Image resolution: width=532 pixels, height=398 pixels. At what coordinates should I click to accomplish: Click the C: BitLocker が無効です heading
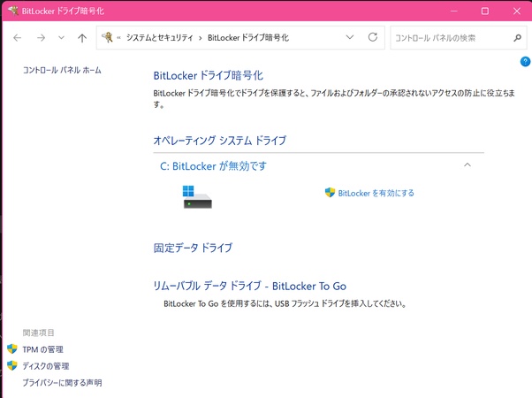pyautogui.click(x=213, y=166)
